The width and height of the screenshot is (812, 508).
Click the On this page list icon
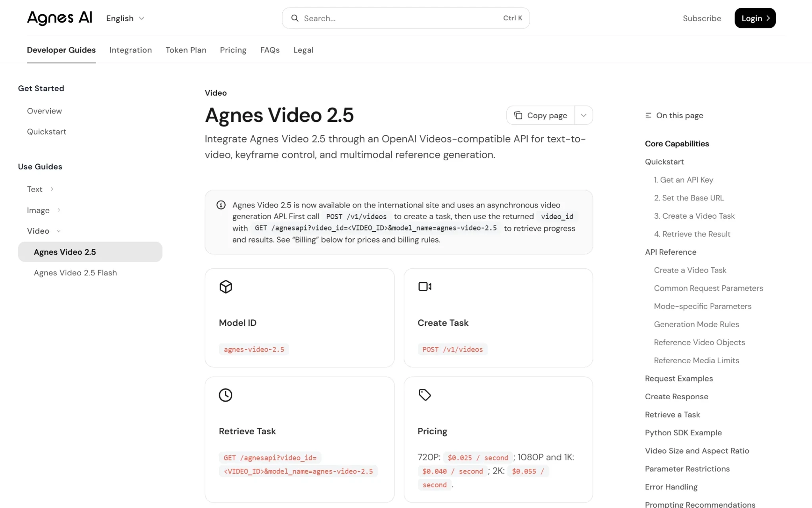point(648,115)
